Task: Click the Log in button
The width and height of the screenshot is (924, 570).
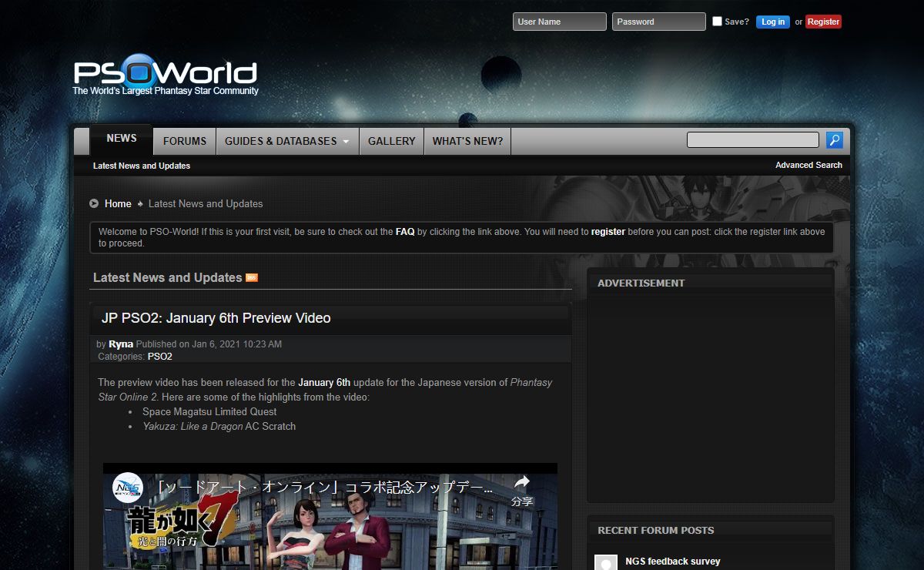Action: tap(773, 22)
